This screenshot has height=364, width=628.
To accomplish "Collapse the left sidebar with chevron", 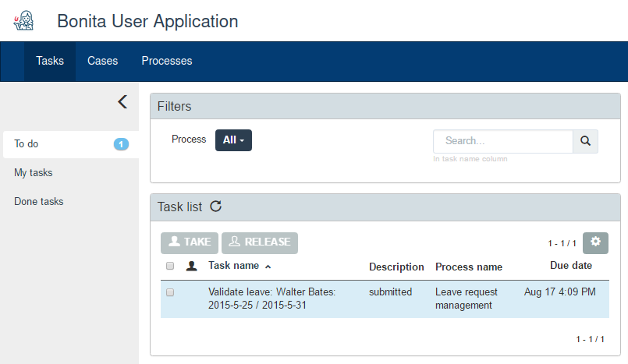I will [x=122, y=101].
